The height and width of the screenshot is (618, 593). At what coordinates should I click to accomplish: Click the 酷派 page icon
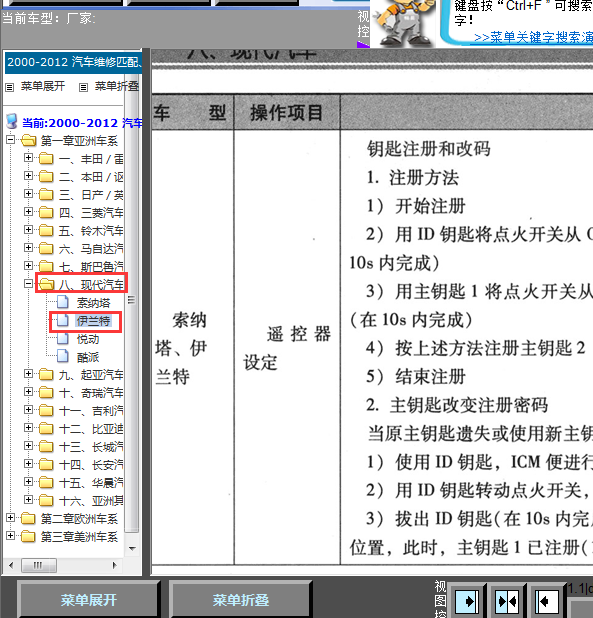(x=62, y=357)
